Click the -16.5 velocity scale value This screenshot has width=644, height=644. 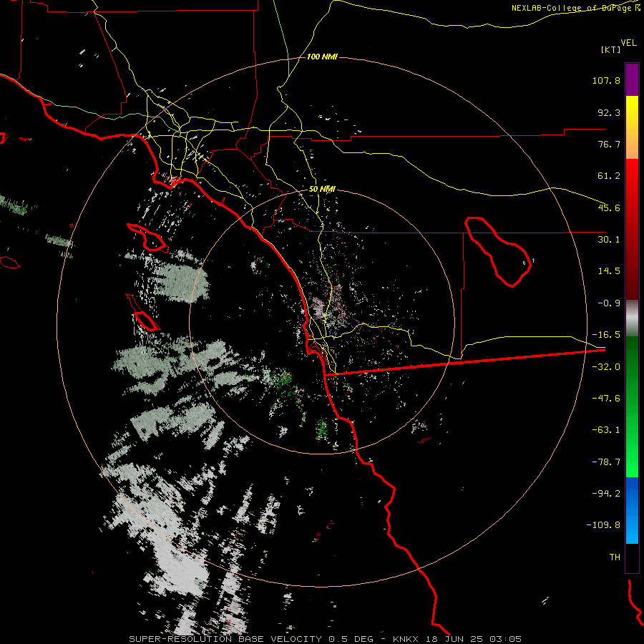tap(606, 335)
